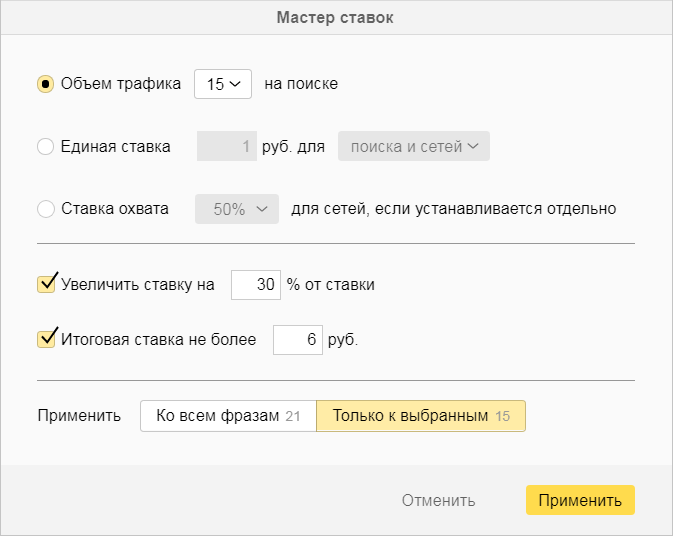This screenshot has width=673, height=536.
Task: Select the Только к выбранным option
Action: (x=420, y=416)
